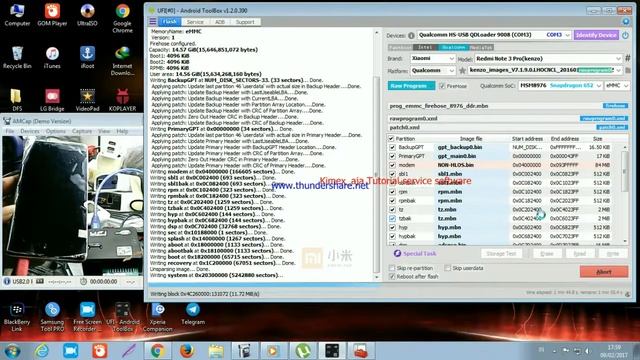Click the partition table vertical scrollbar
This screenshot has width=640, height=360.
pos(625,193)
